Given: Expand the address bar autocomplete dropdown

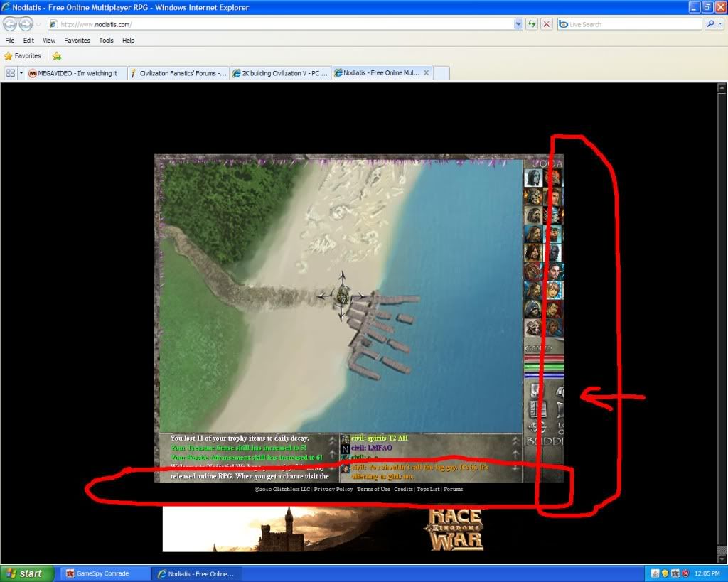Looking at the screenshot, I should pos(518,24).
